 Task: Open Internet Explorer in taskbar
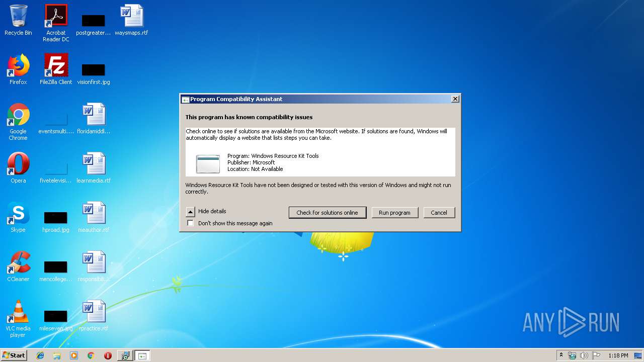coord(40,355)
